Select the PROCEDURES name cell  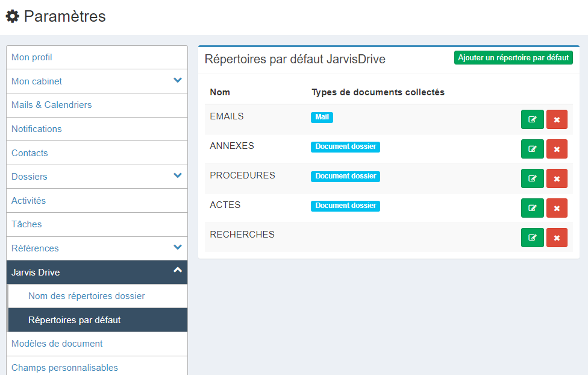point(242,175)
